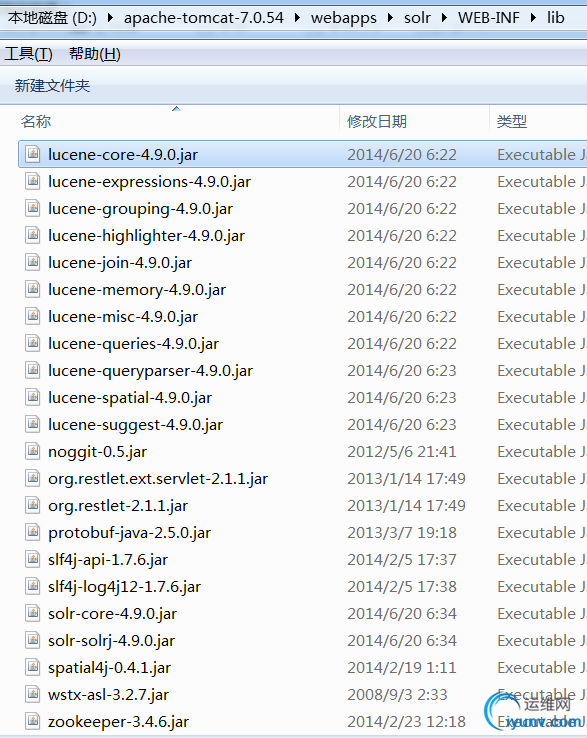Image resolution: width=587 pixels, height=738 pixels.
Task: Open the 帮助(H) menu
Action: pyautogui.click(x=95, y=54)
